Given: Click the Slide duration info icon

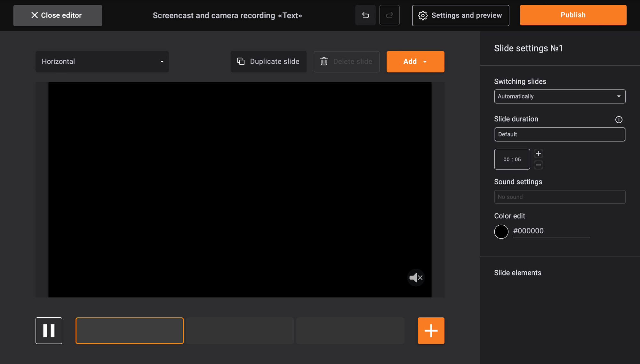Looking at the screenshot, I should pos(619,120).
